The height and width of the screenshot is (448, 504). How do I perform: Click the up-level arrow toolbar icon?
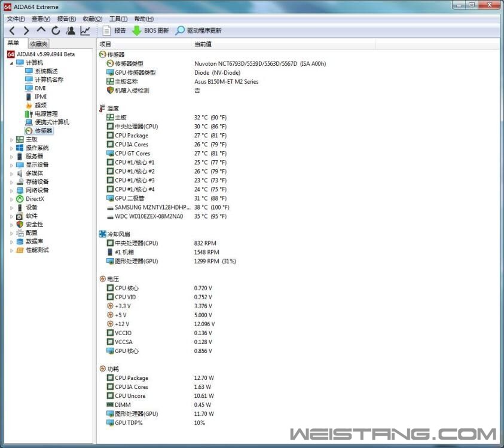pos(41,30)
